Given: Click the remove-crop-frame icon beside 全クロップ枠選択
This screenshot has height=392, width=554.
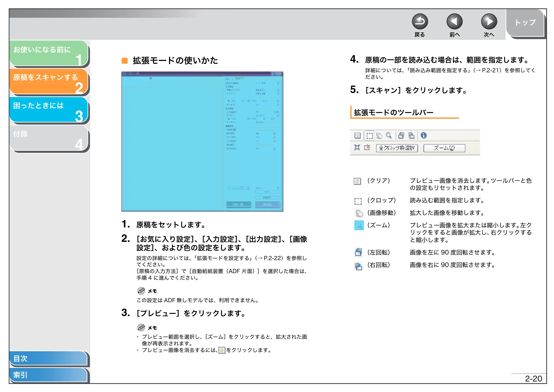Looking at the screenshot, I should (367, 148).
